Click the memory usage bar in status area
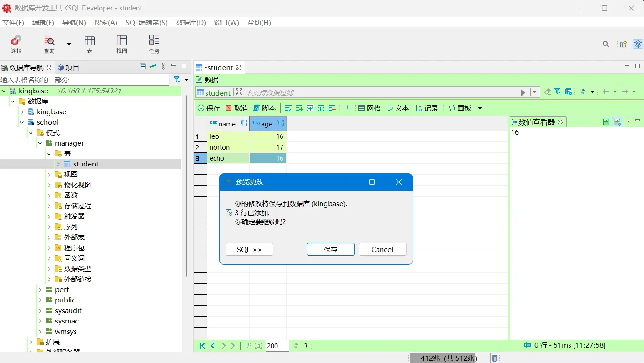 pos(448,358)
